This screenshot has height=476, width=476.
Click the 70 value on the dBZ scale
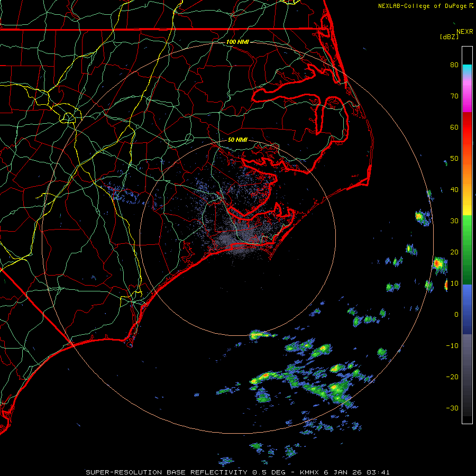(x=454, y=96)
